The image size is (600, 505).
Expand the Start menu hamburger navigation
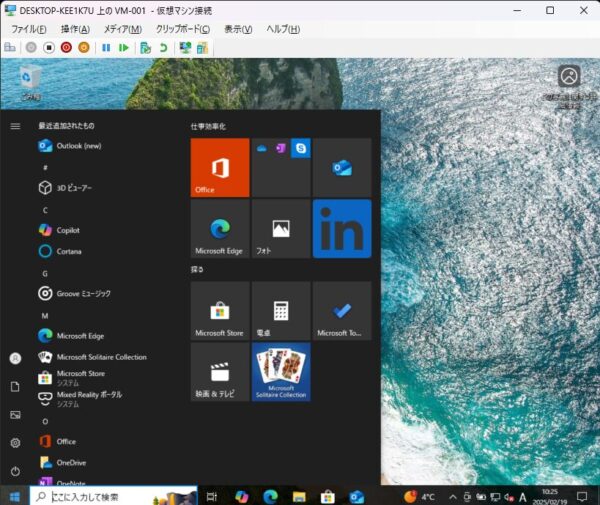[15, 126]
